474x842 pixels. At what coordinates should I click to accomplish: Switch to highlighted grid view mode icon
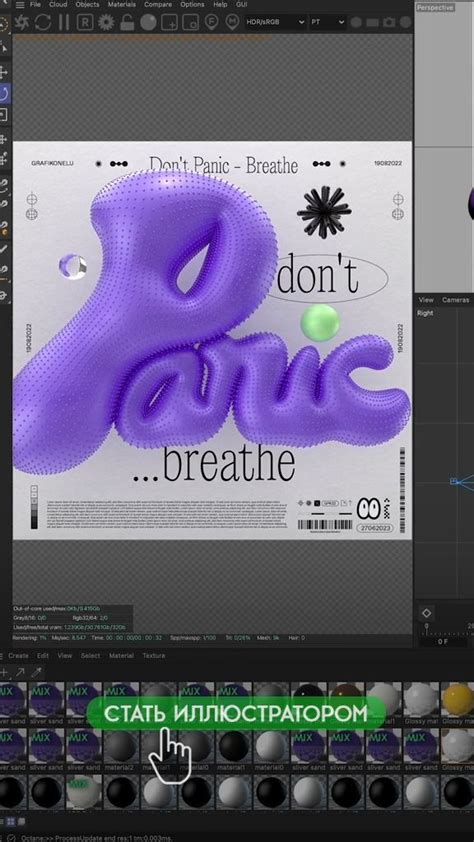(x=11, y=822)
